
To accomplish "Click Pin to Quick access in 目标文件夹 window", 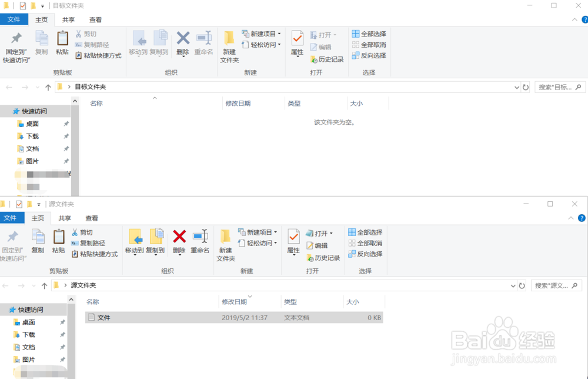I will point(16,47).
